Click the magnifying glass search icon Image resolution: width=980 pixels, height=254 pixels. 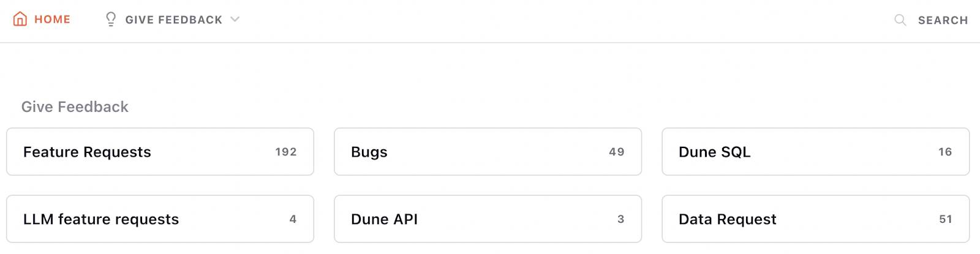(900, 20)
